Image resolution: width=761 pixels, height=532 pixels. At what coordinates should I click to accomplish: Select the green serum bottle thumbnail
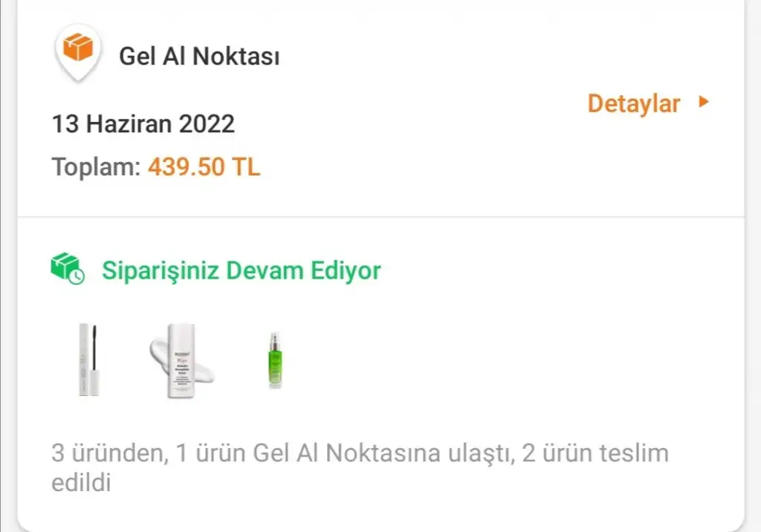(276, 360)
